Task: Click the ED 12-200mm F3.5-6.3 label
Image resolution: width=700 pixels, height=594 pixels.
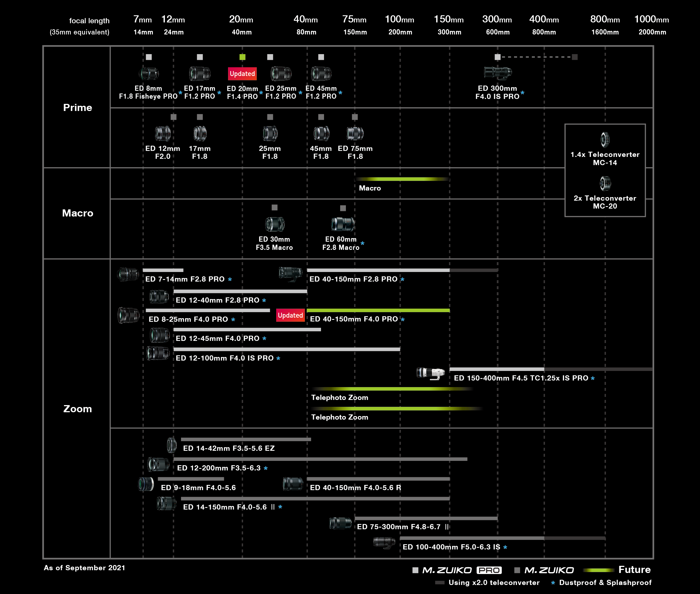Action: [x=219, y=468]
